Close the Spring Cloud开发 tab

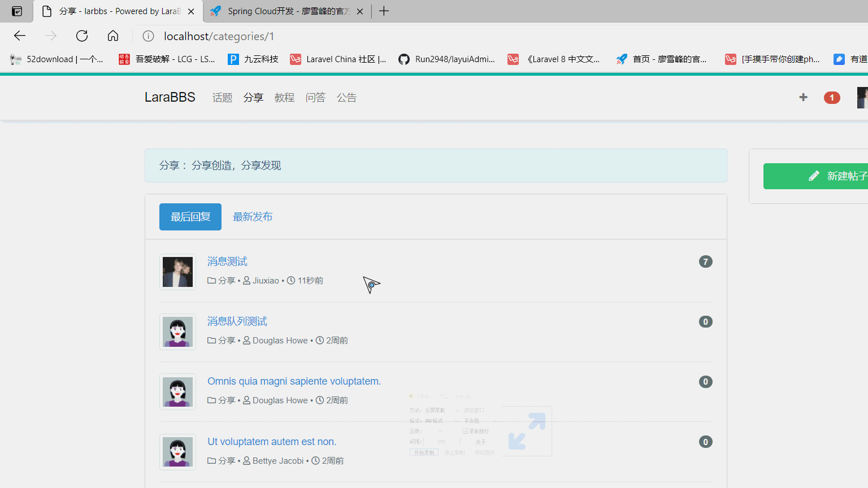pos(360,11)
